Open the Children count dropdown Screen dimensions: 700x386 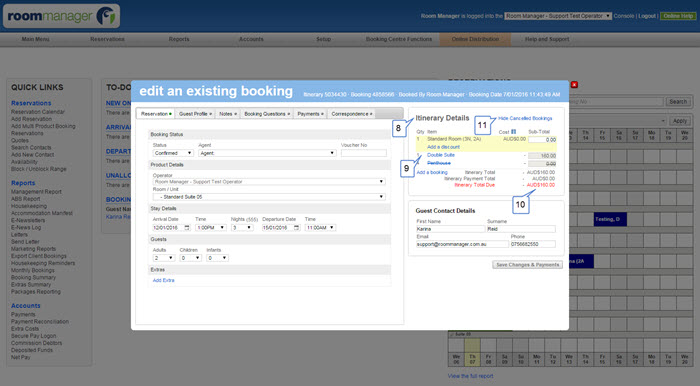190,258
